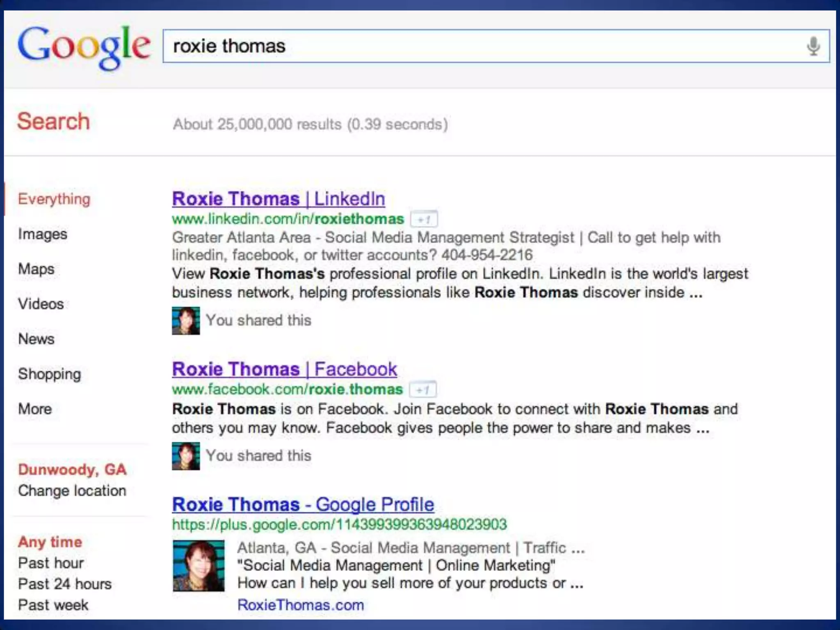
Task: Expand More search categories
Action: coord(35,409)
